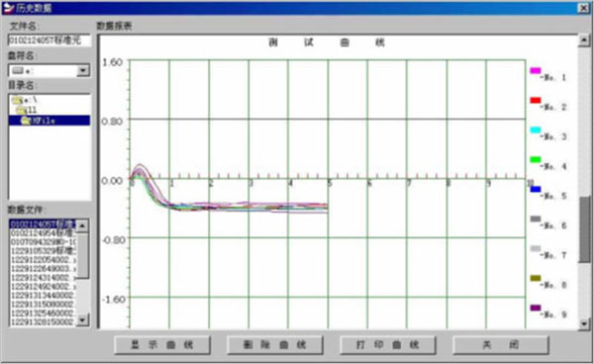Click the 打印曲线 button
This screenshot has height=364, width=594.
tap(387, 344)
